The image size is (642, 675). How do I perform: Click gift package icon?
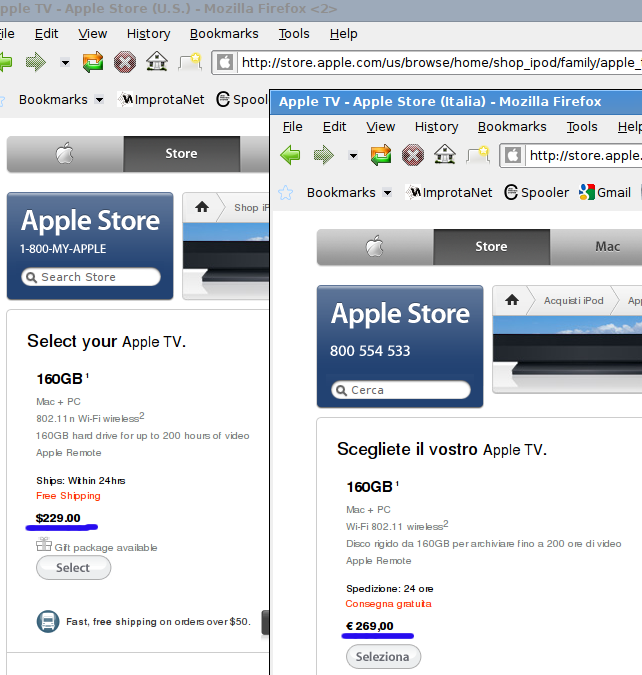pos(44,544)
